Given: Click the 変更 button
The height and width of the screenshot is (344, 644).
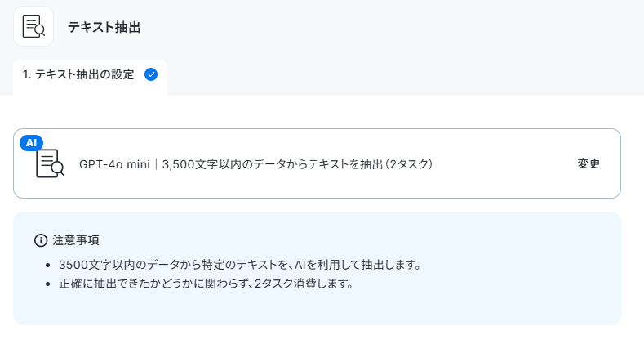Looking at the screenshot, I should 588,163.
